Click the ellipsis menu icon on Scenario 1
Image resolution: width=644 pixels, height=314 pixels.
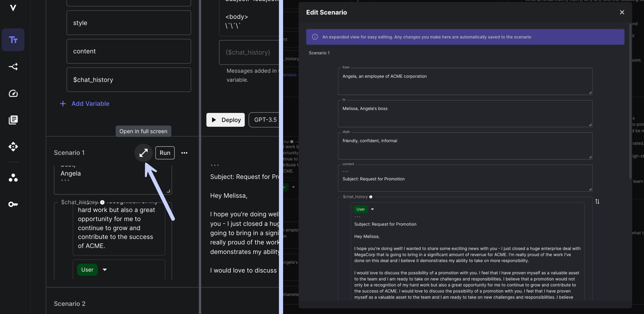[x=184, y=153]
